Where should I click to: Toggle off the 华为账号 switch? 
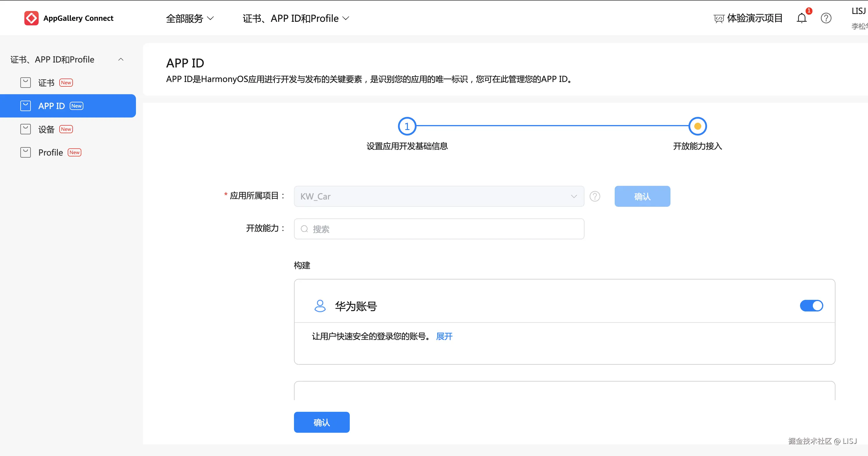(811, 306)
